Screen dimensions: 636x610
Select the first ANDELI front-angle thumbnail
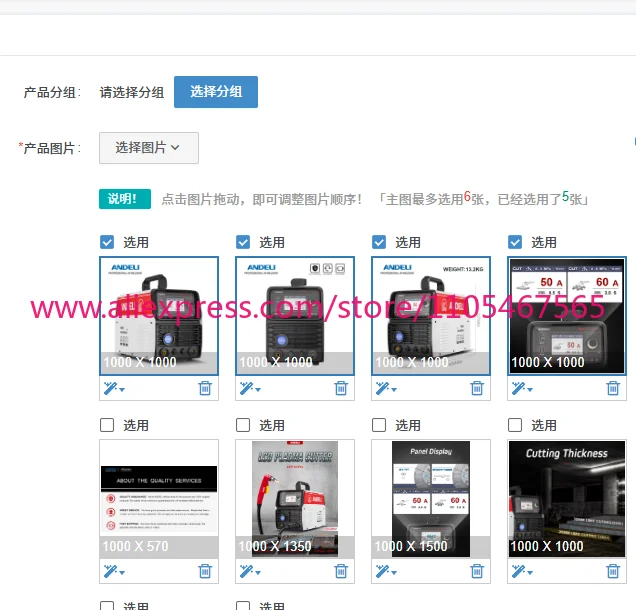[159, 316]
